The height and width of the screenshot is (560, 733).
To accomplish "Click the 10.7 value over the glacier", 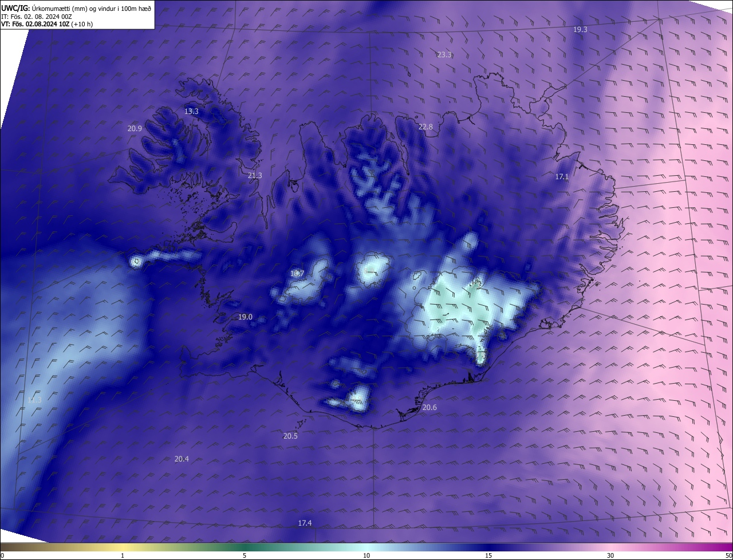I will click(297, 274).
